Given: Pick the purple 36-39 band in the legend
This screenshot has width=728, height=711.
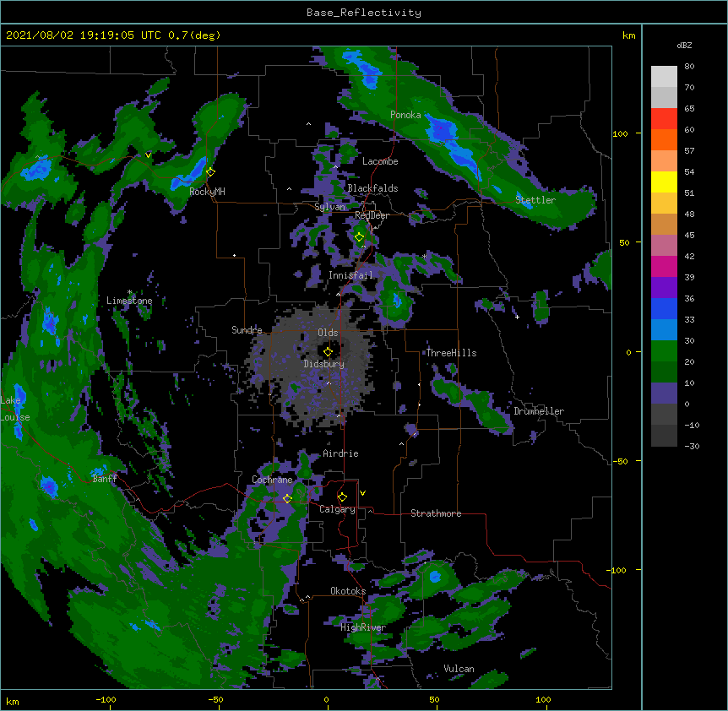Looking at the screenshot, I should 664,288.
